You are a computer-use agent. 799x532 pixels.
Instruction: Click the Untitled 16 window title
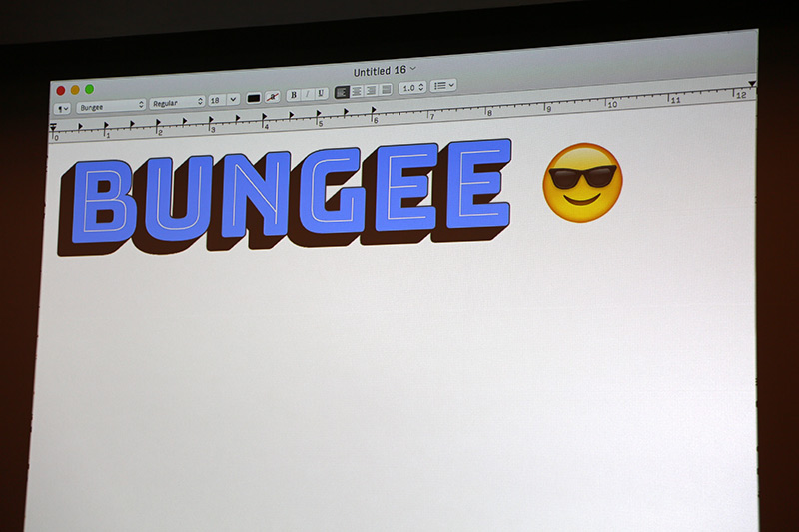pos(380,70)
